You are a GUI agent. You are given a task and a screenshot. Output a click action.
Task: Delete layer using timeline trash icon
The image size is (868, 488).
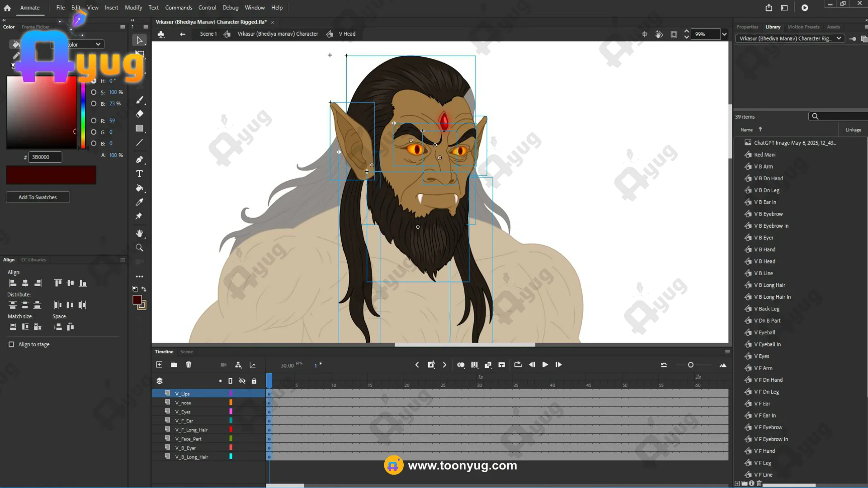[x=189, y=365]
